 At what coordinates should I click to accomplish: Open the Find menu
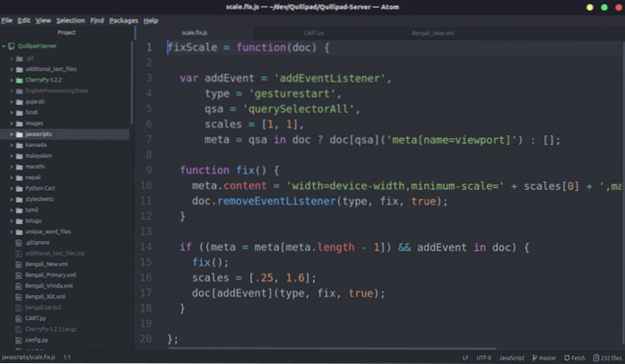coord(97,21)
